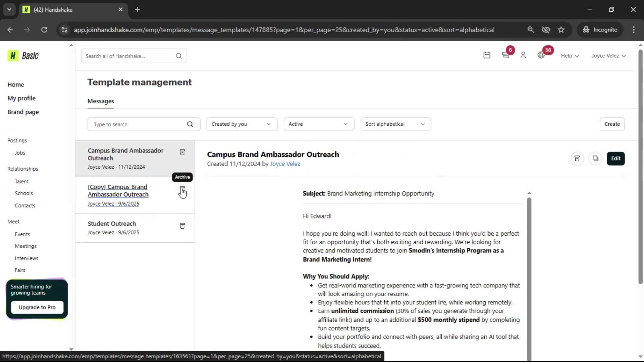The width and height of the screenshot is (644, 362).
Task: Open Meetings in sidebar
Action: point(26,246)
